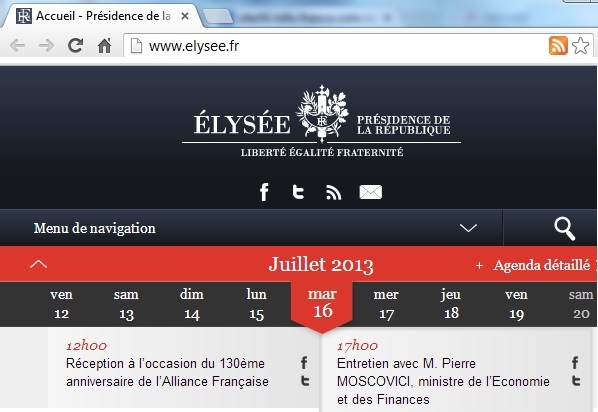598x412 pixels.
Task: Share the 17h00 event on Facebook
Action: (575, 362)
